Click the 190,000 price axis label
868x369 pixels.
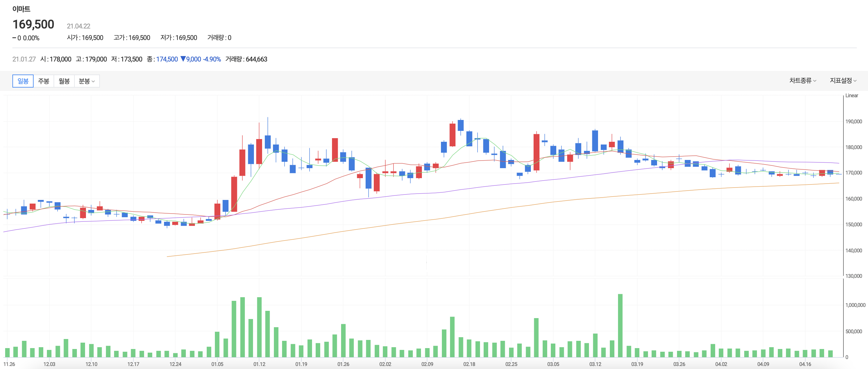tap(853, 121)
